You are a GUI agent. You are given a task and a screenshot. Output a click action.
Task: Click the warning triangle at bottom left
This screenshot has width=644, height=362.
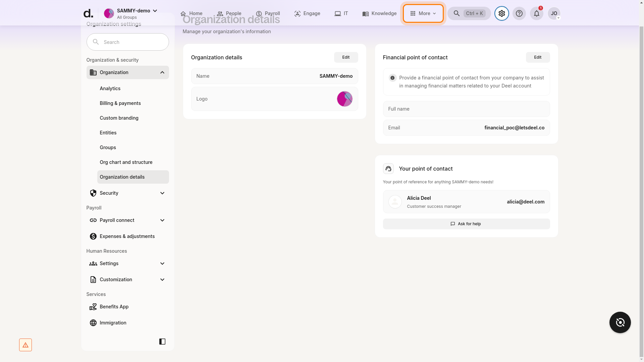(x=25, y=345)
